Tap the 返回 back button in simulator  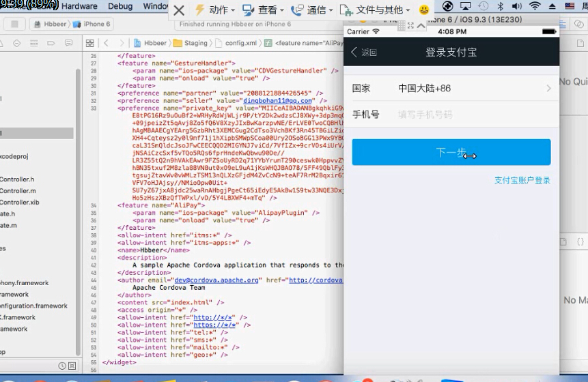pos(364,52)
